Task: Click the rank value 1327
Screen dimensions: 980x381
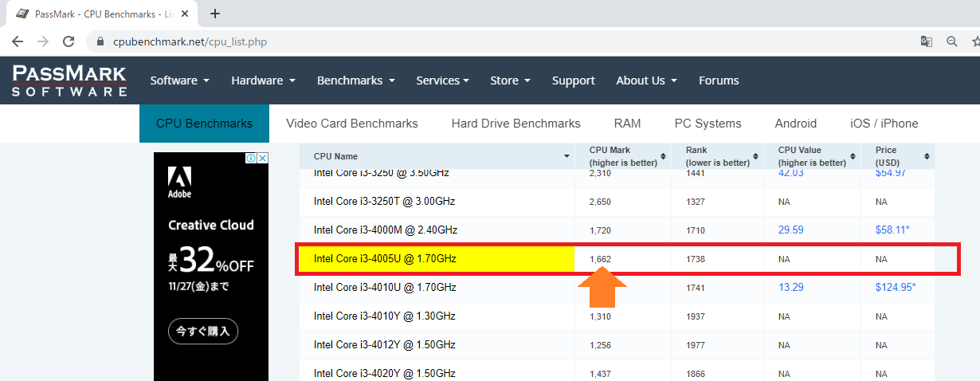Action: point(695,202)
